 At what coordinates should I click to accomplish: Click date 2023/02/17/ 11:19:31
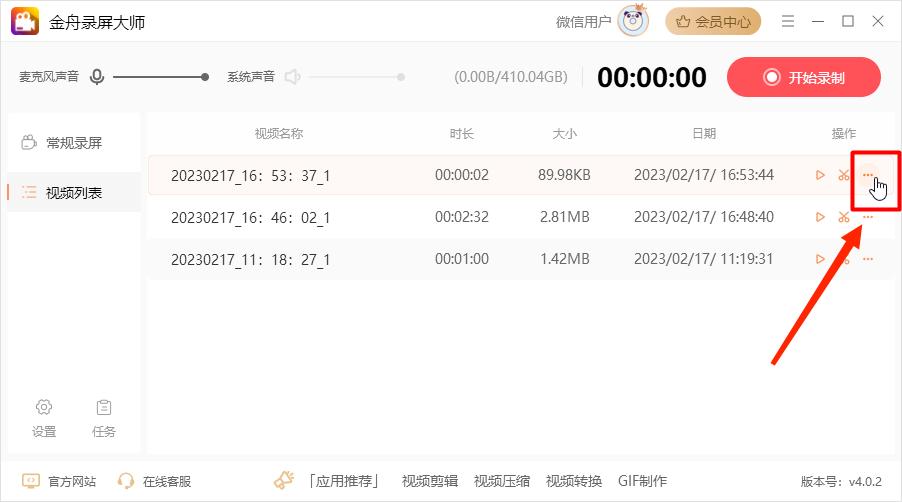[x=704, y=259]
